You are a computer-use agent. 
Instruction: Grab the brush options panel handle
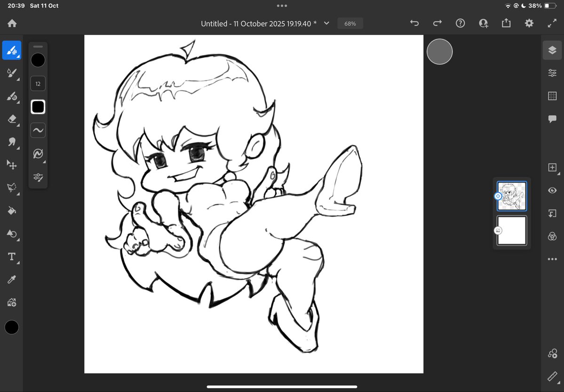coord(38,47)
